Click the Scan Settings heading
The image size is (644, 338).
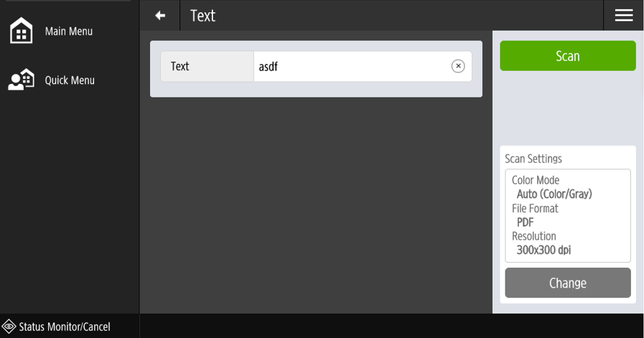click(x=533, y=159)
